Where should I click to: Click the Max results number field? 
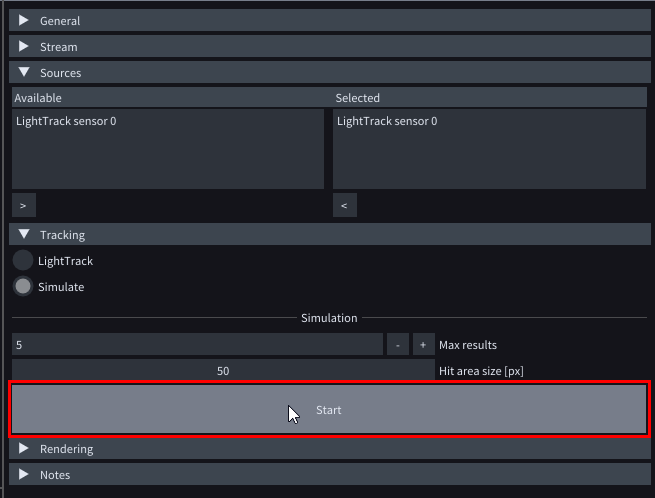click(x=196, y=344)
